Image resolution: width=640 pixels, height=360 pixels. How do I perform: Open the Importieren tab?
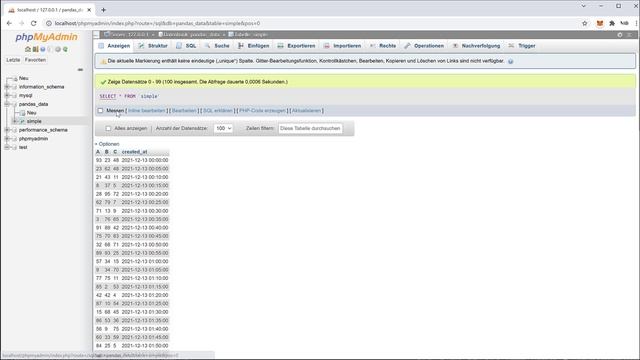pyautogui.click(x=343, y=46)
